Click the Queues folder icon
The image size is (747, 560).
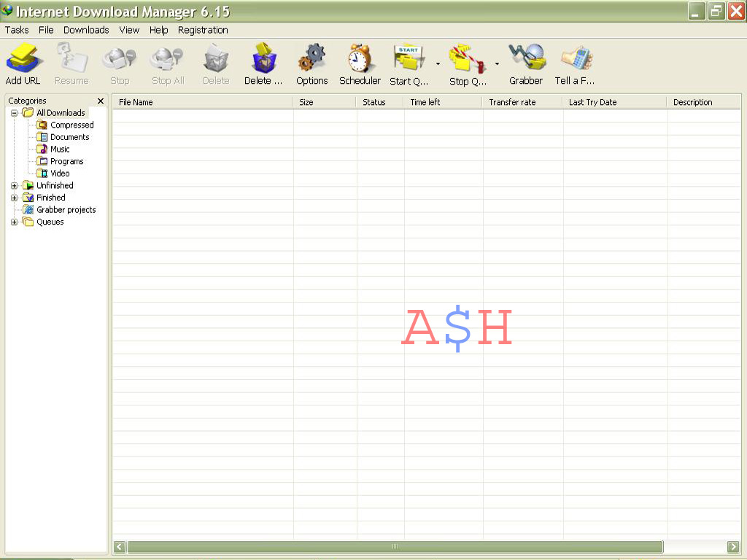pyautogui.click(x=28, y=222)
